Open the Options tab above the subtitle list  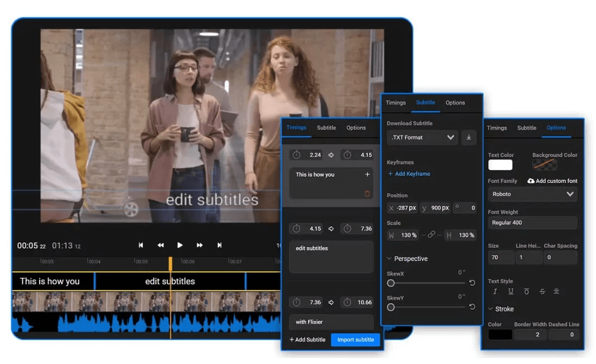pyautogui.click(x=356, y=127)
